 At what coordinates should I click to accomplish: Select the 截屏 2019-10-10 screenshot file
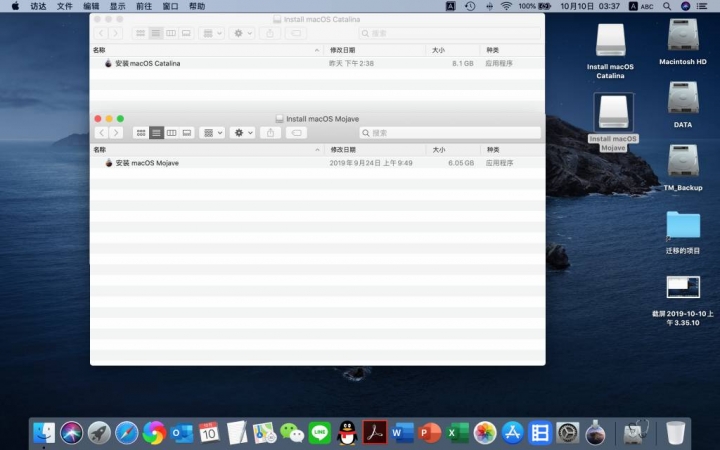click(683, 287)
